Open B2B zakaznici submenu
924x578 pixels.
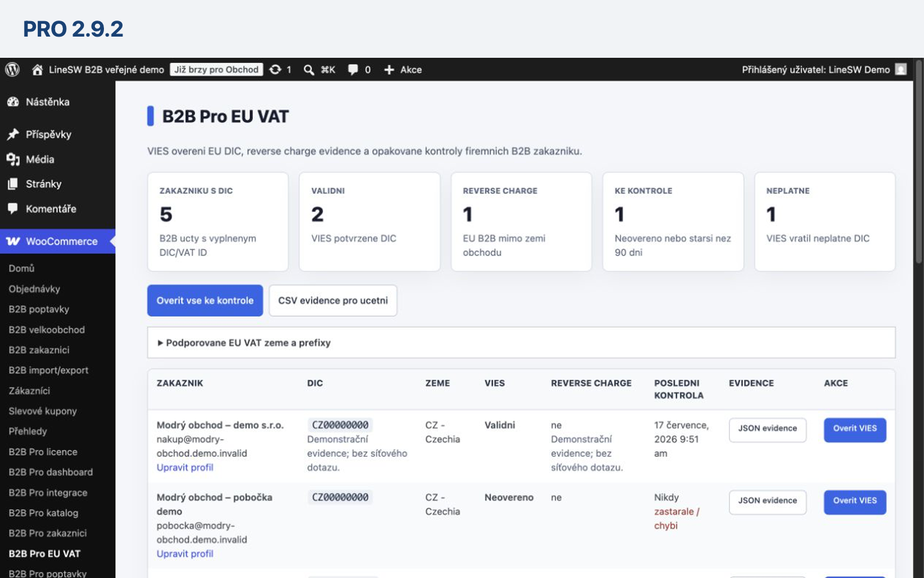(39, 350)
